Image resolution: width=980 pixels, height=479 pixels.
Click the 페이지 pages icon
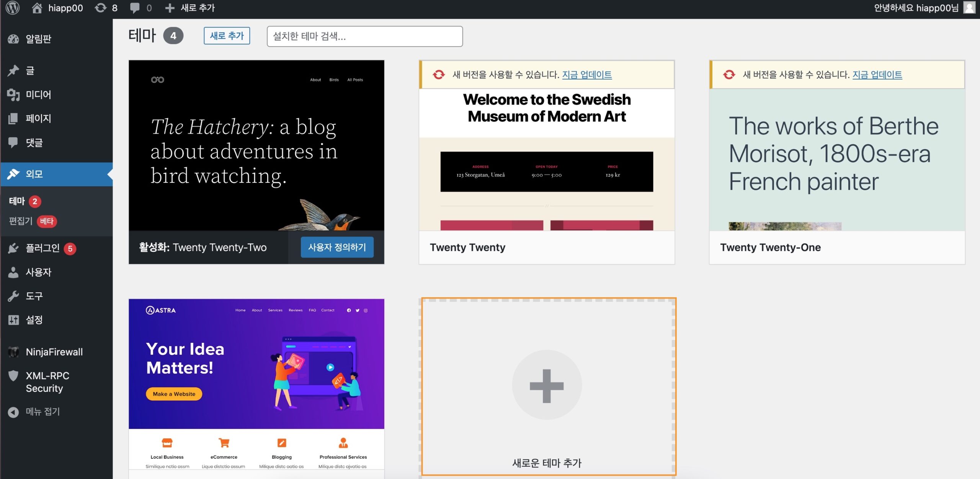[x=13, y=118]
